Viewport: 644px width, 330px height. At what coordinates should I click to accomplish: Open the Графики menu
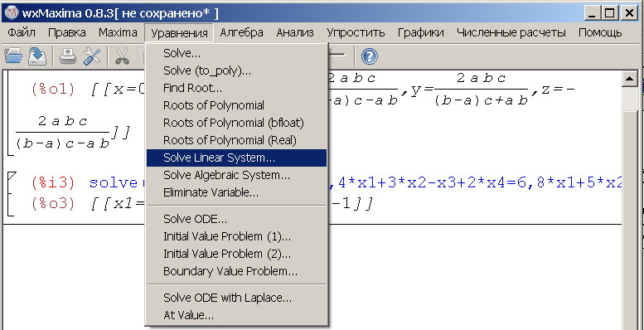[x=420, y=32]
